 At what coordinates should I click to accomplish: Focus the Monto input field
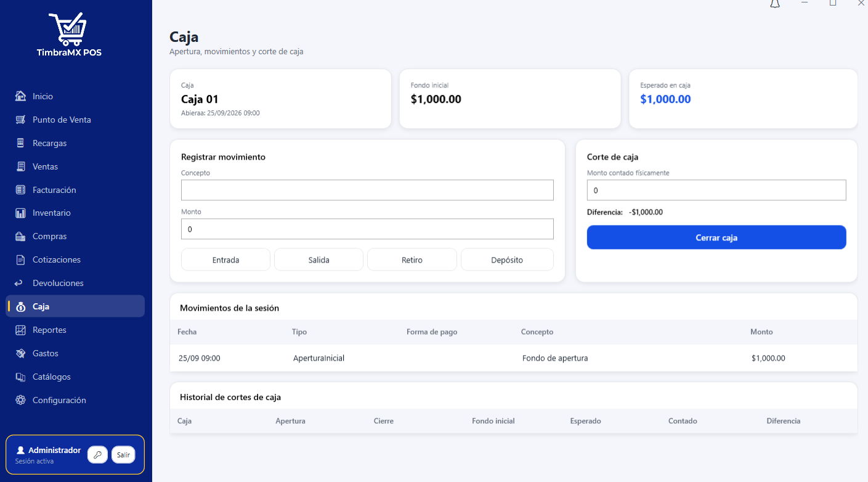[x=367, y=229]
